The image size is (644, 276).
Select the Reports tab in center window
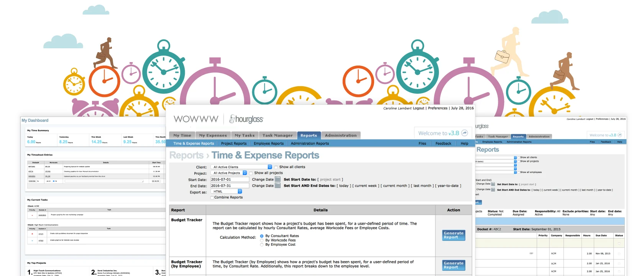point(309,135)
